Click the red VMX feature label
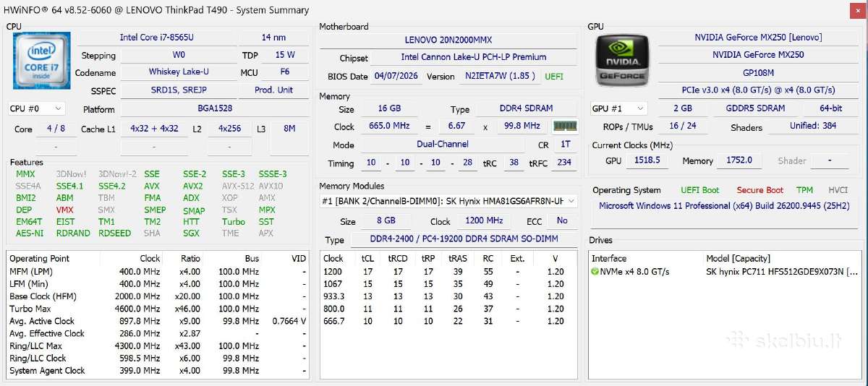The height and width of the screenshot is (386, 868). click(x=65, y=210)
